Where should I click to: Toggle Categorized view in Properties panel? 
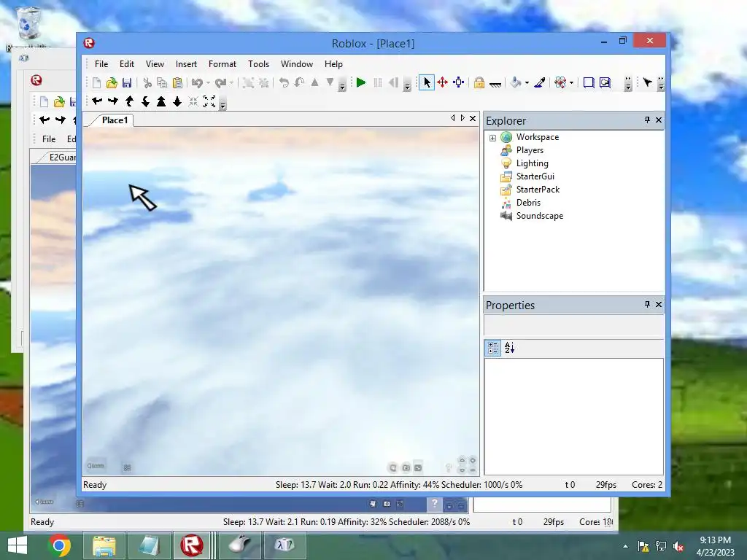click(492, 348)
